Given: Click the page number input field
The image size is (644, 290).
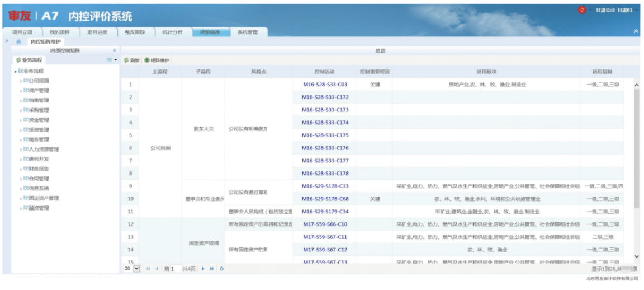Looking at the screenshot, I should [x=175, y=269].
